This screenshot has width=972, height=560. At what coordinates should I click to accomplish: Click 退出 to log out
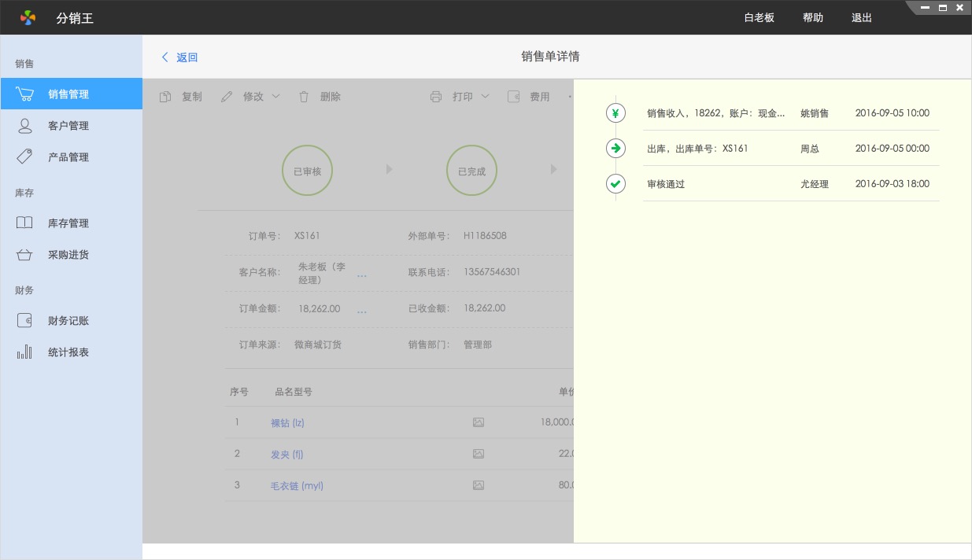tap(862, 17)
